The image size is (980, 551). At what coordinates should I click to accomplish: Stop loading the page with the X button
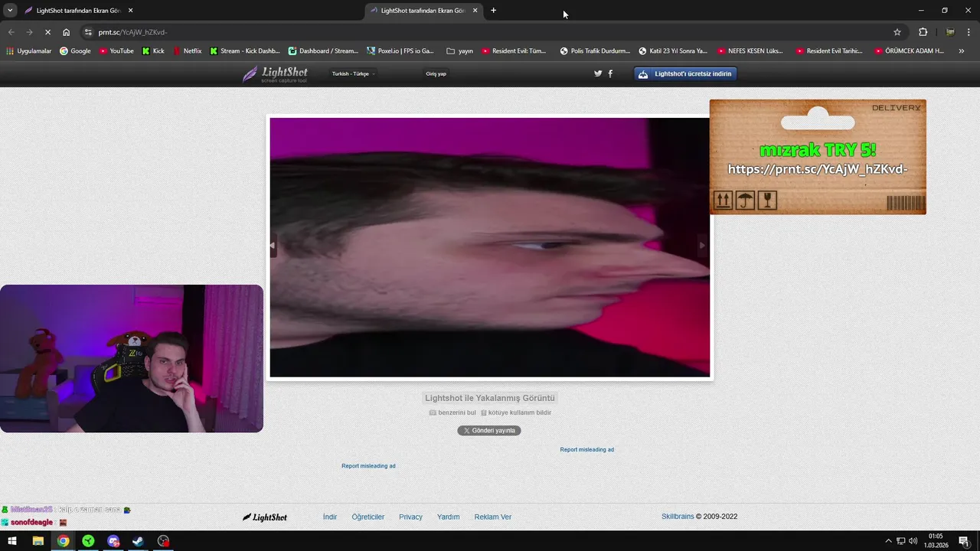click(x=47, y=32)
